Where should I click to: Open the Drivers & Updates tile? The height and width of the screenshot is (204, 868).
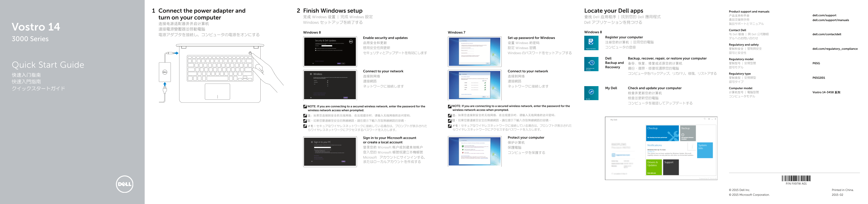tap(654, 167)
